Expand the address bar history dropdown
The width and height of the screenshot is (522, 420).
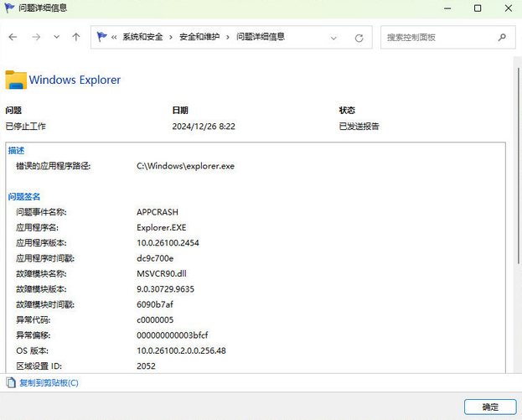click(334, 38)
